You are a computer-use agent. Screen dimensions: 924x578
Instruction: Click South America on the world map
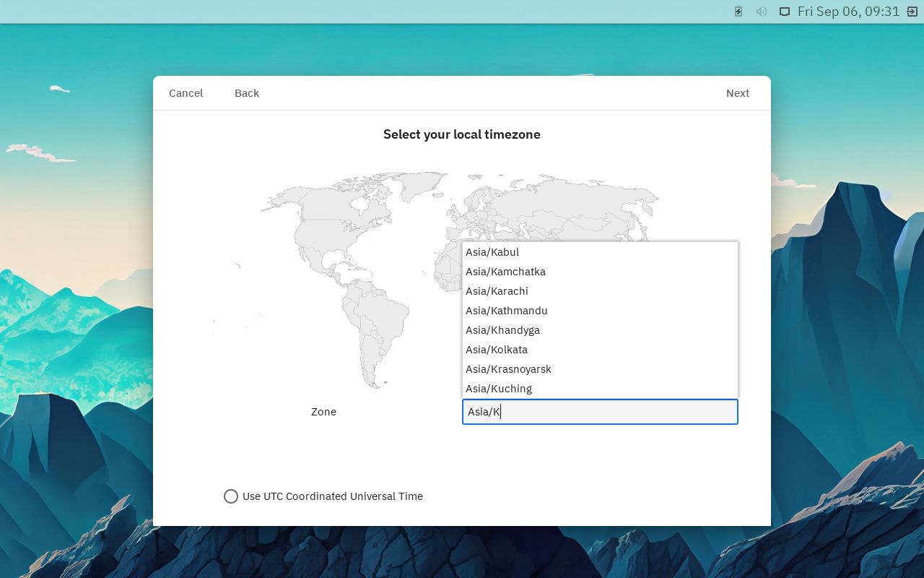coord(374,325)
